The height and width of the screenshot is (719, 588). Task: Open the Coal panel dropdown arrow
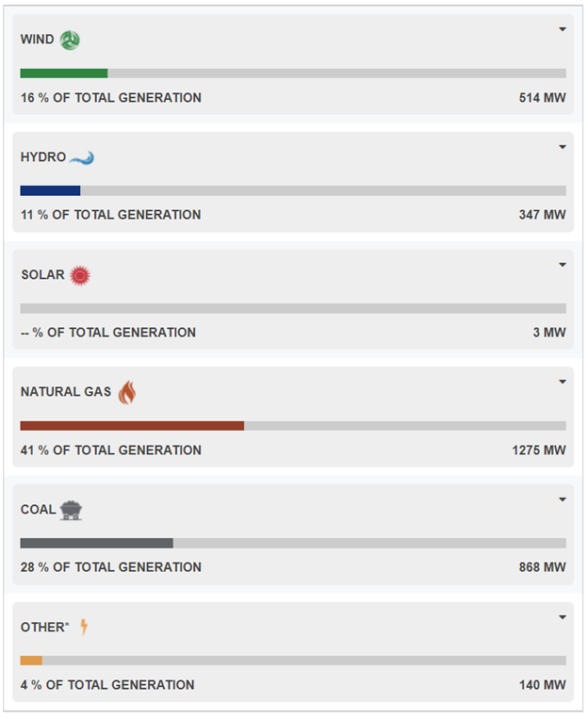[x=563, y=499]
